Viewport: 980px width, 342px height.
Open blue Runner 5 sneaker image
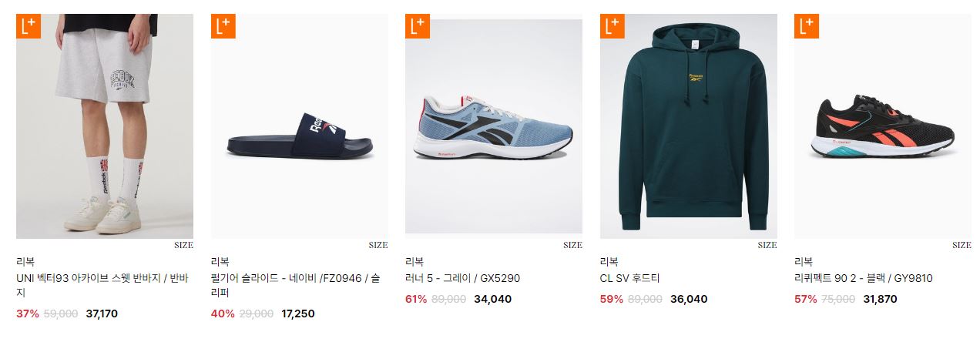pos(494,126)
